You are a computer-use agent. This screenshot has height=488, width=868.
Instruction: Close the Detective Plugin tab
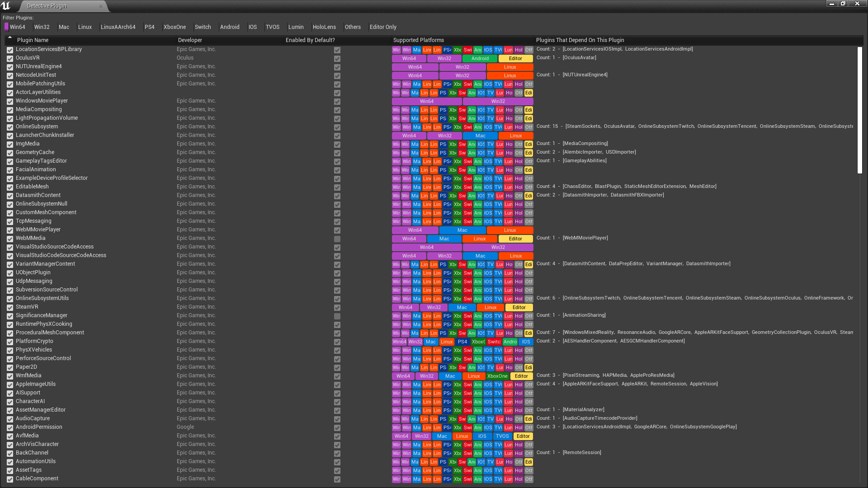101,6
